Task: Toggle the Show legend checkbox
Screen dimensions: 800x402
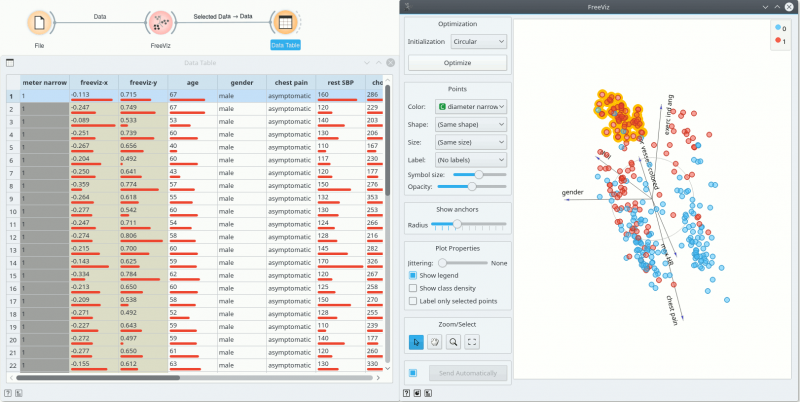Action: [x=414, y=275]
